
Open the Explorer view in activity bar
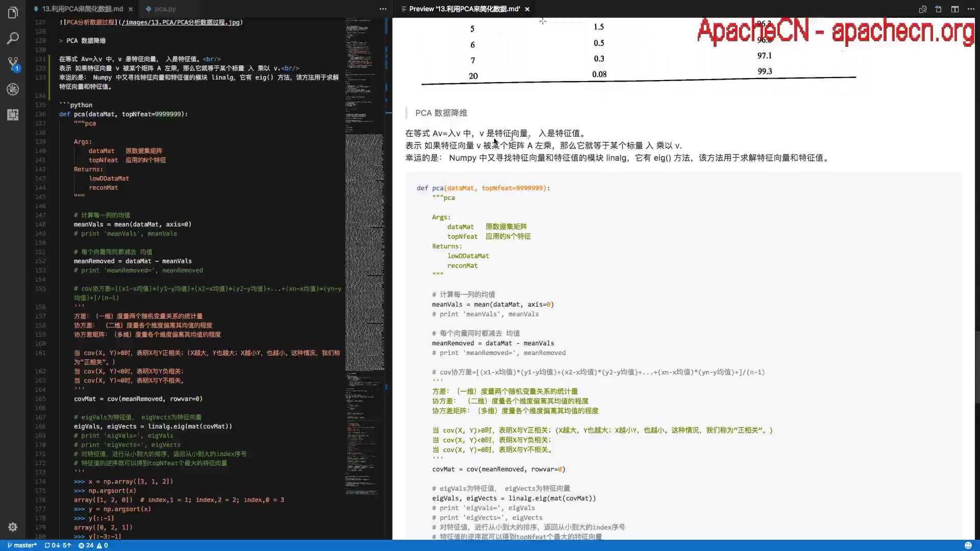[13, 13]
